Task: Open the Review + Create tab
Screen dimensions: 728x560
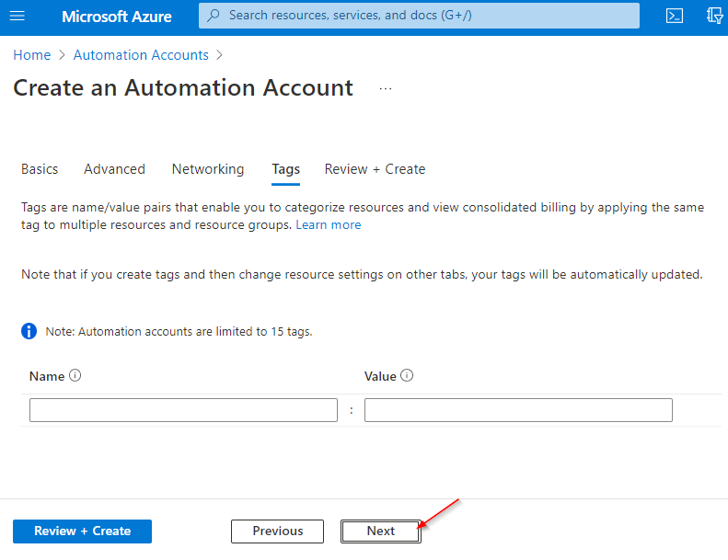Action: [x=375, y=169]
